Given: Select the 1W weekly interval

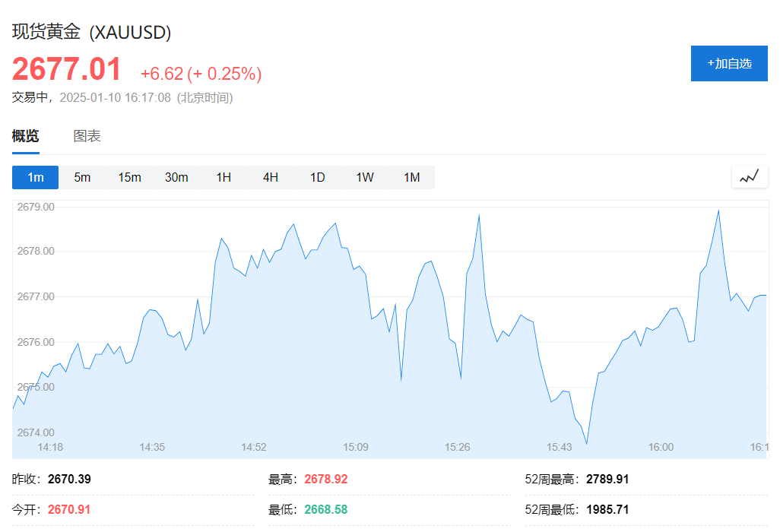Looking at the screenshot, I should (365, 177).
